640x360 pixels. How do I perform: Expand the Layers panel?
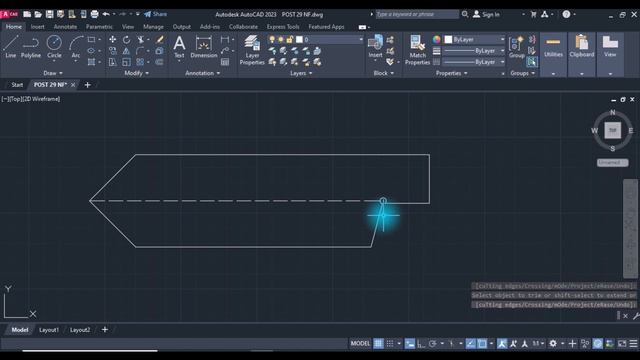[x=301, y=73]
